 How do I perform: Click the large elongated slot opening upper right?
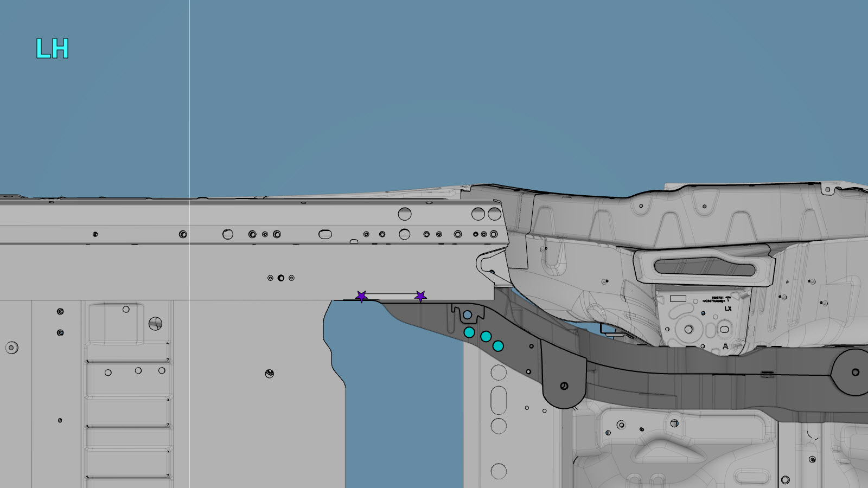point(703,266)
